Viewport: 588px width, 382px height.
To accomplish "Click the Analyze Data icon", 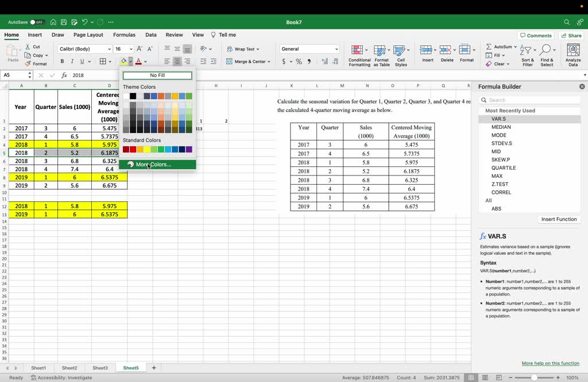I will [x=572, y=56].
